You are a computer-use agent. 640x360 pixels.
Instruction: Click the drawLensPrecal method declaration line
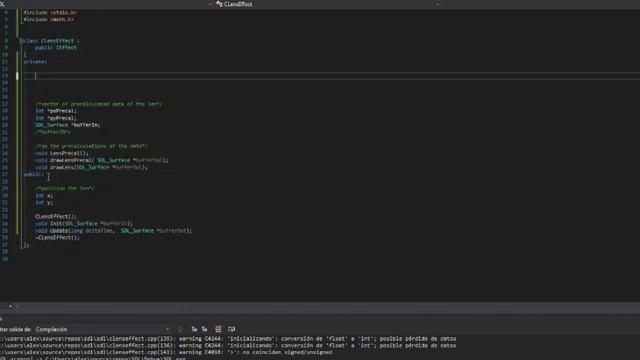(102, 160)
